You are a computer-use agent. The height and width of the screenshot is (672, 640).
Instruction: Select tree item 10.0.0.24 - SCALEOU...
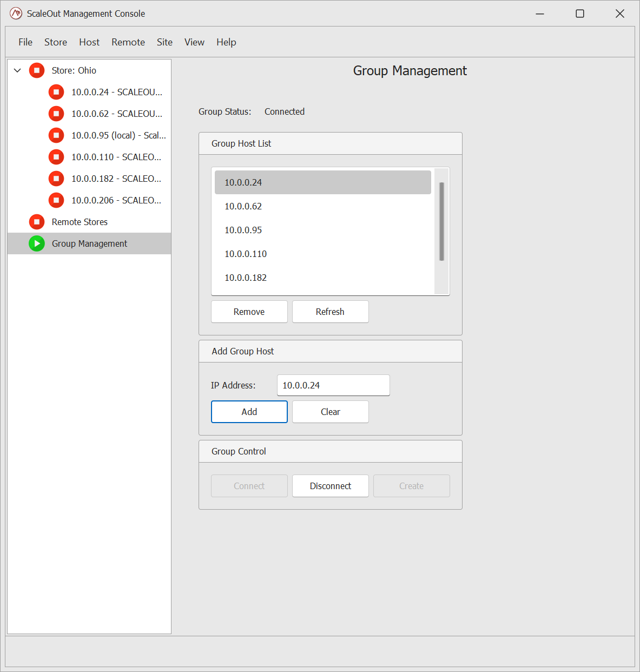(117, 92)
